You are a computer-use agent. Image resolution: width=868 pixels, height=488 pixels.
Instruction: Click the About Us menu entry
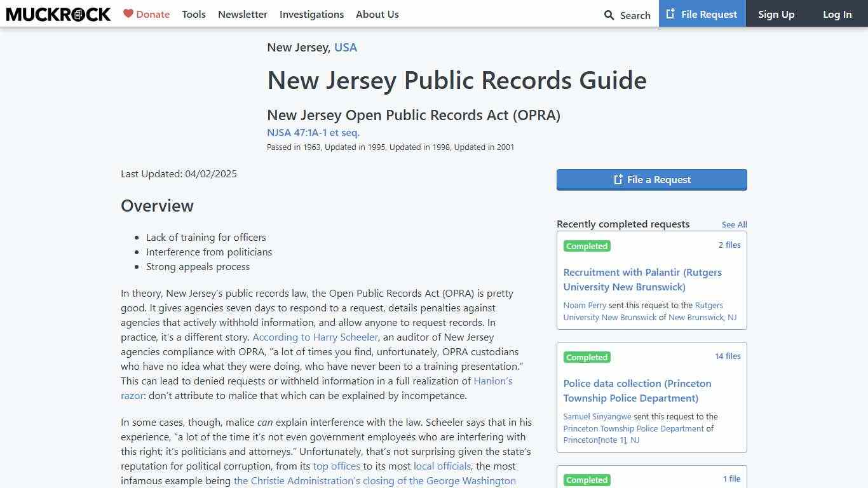click(377, 14)
